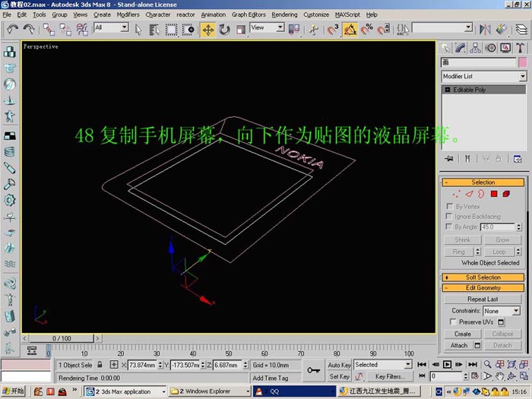
Task: Open the Customize menu
Action: (316, 14)
